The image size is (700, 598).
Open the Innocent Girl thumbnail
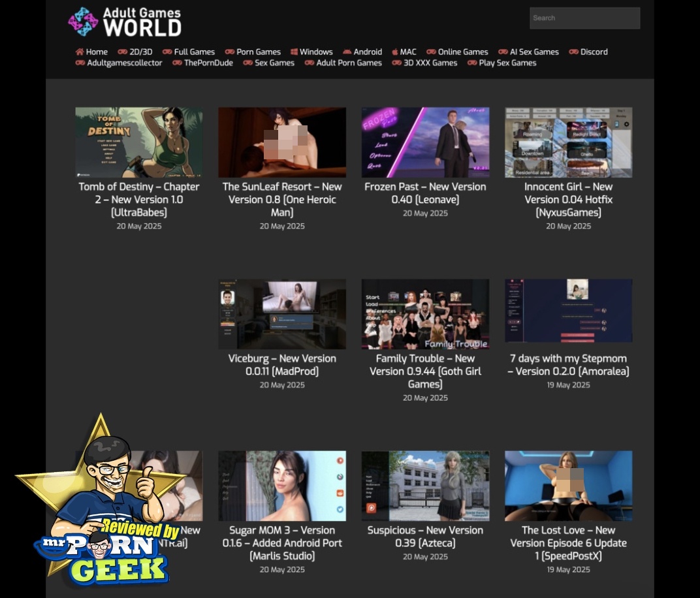click(568, 142)
